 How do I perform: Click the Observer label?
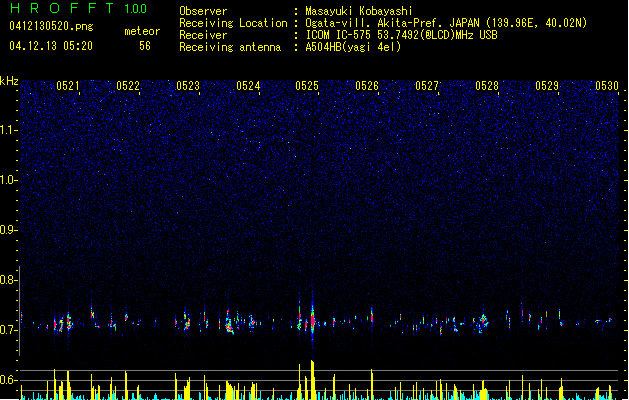click(x=203, y=11)
